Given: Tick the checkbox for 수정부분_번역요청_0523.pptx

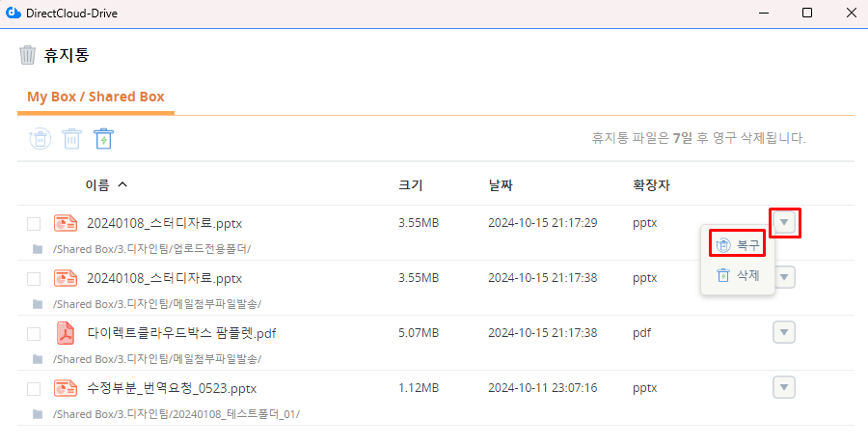Looking at the screenshot, I should (34, 389).
